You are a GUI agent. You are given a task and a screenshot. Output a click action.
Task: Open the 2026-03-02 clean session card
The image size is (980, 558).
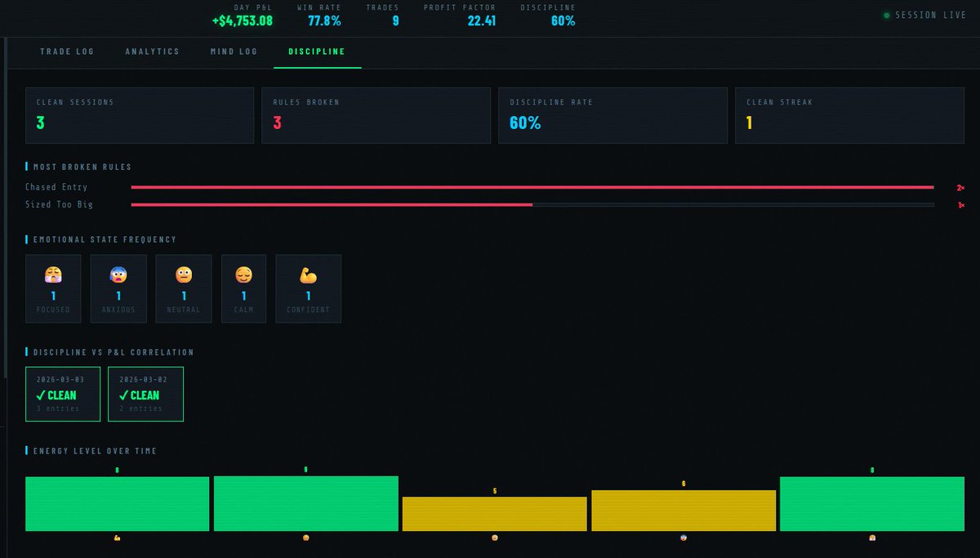pos(145,394)
